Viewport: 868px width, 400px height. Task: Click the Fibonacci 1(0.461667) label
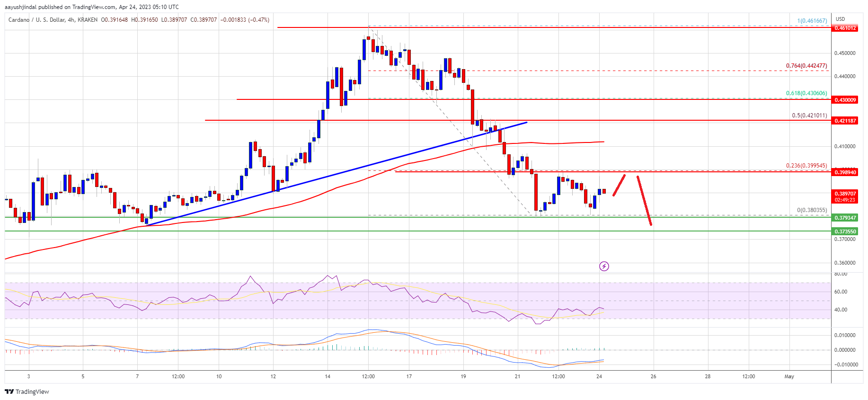(812, 21)
